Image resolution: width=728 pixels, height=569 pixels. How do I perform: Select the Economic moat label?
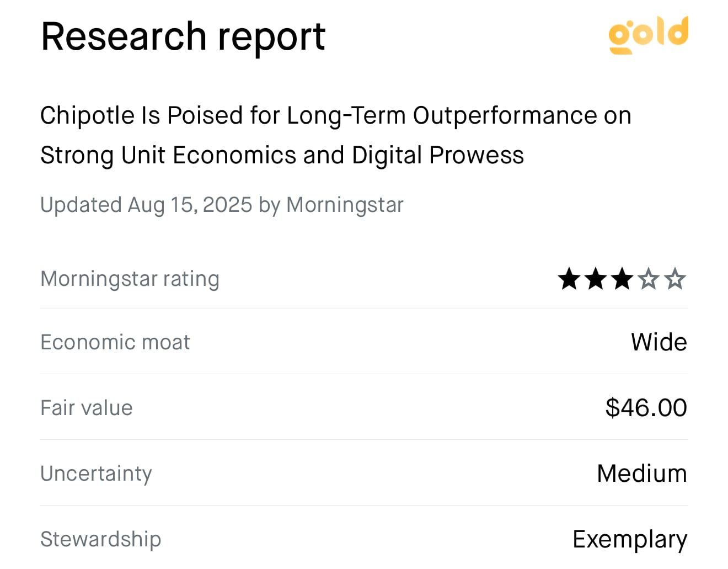(x=115, y=342)
